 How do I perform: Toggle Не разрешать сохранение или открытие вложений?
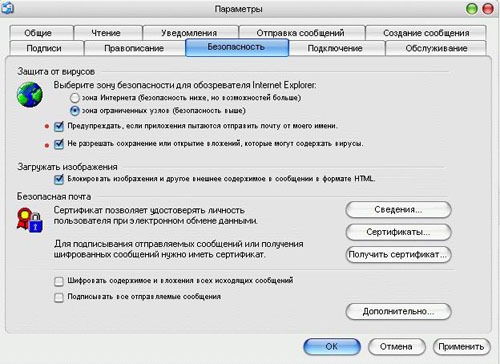(59, 144)
